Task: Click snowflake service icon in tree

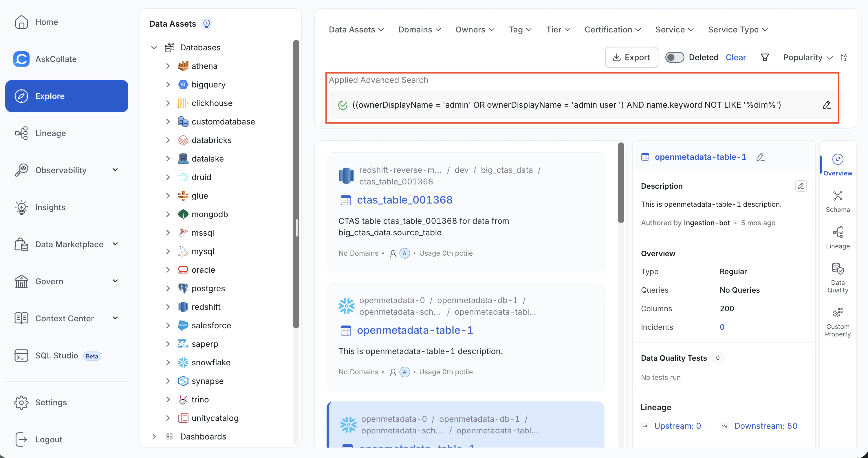Action: pyautogui.click(x=183, y=363)
